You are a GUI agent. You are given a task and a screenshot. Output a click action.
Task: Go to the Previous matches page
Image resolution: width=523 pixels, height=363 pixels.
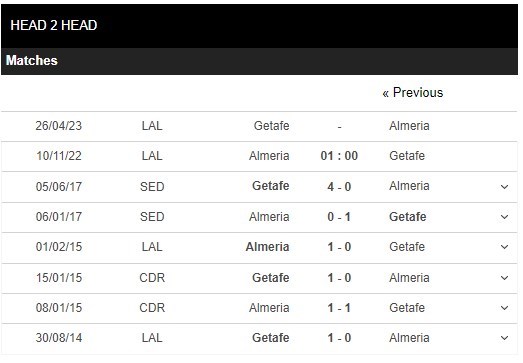[x=413, y=93]
